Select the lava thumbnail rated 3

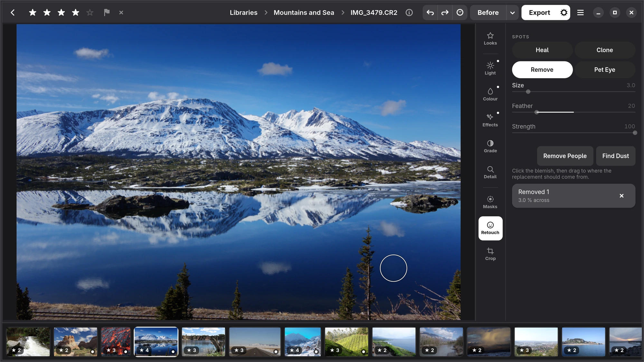116,342
